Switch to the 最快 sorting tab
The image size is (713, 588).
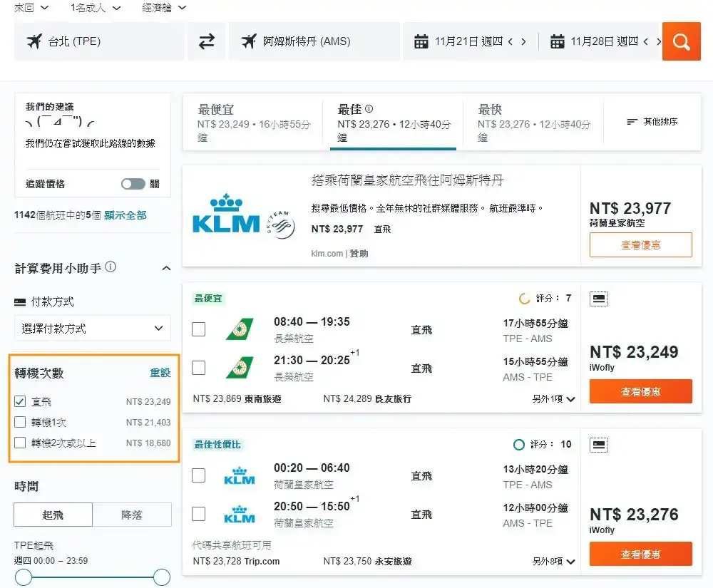533,123
